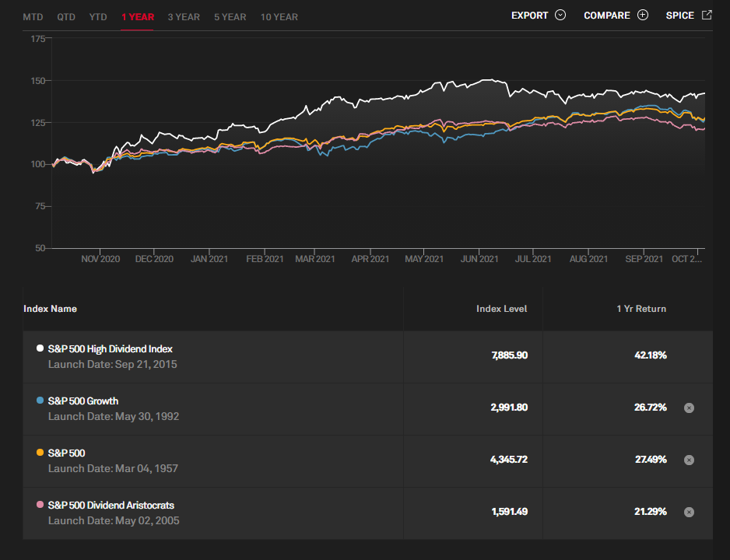Click the MAY 2021 axis label
This screenshot has height=560, width=730.
pyautogui.click(x=423, y=259)
